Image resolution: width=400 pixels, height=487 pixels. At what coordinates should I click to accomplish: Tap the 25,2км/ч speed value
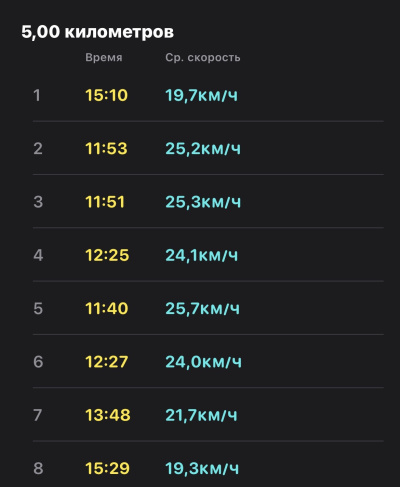(x=203, y=149)
